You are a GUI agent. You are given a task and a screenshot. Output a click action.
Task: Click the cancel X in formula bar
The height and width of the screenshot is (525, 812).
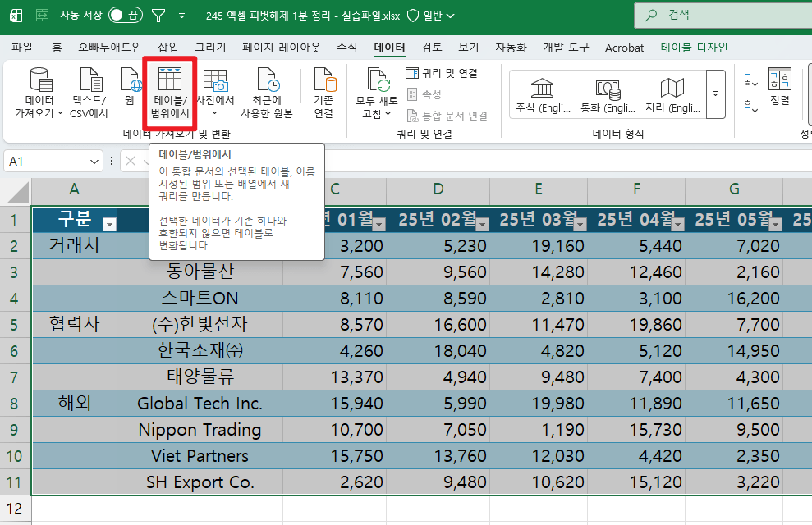(131, 162)
